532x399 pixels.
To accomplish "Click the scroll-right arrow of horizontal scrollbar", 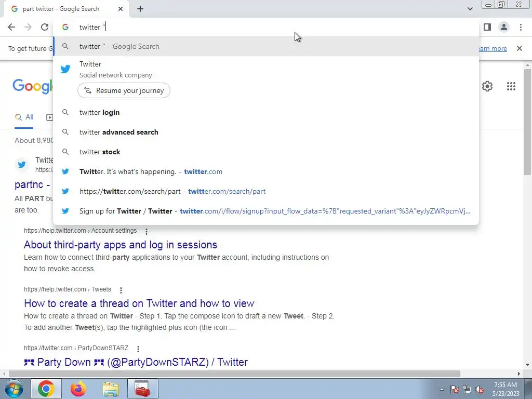I will coord(519,374).
